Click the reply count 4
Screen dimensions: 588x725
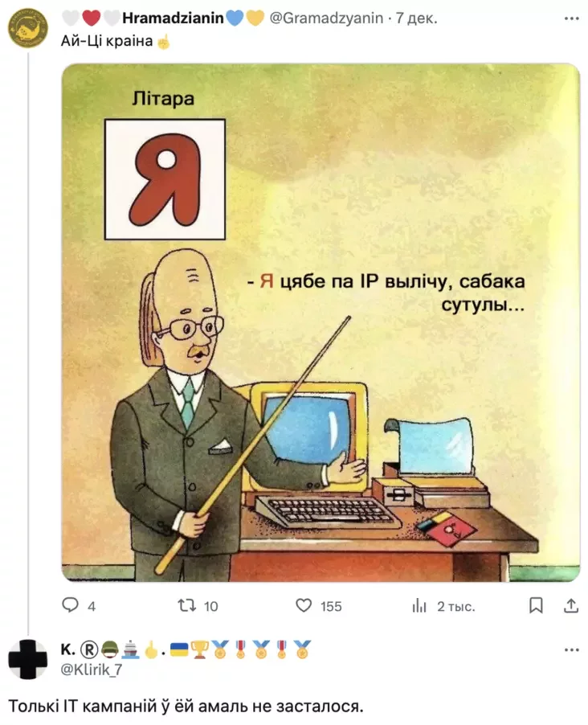[x=92, y=606]
